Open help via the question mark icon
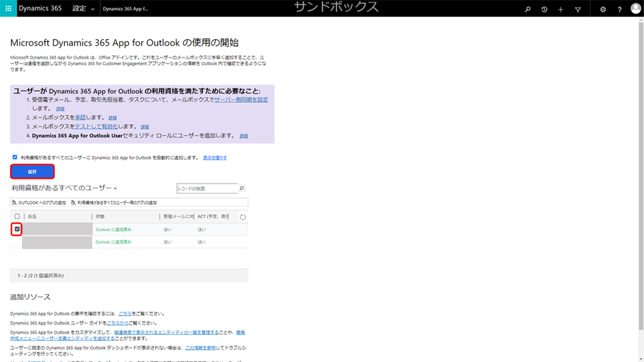This screenshot has height=362, width=644. 619,9
